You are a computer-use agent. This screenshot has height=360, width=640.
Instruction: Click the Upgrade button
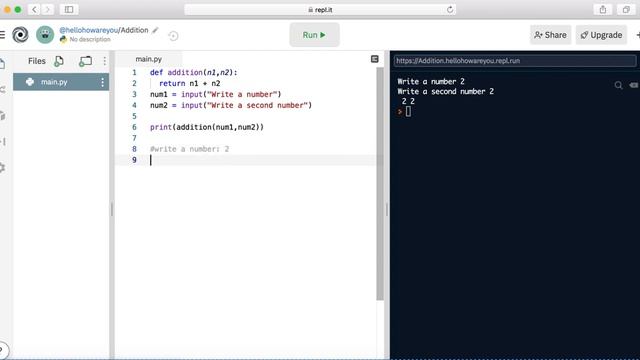tap(601, 35)
